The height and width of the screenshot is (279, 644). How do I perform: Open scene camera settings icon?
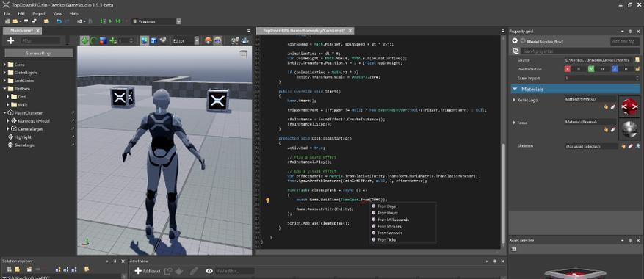click(x=235, y=40)
